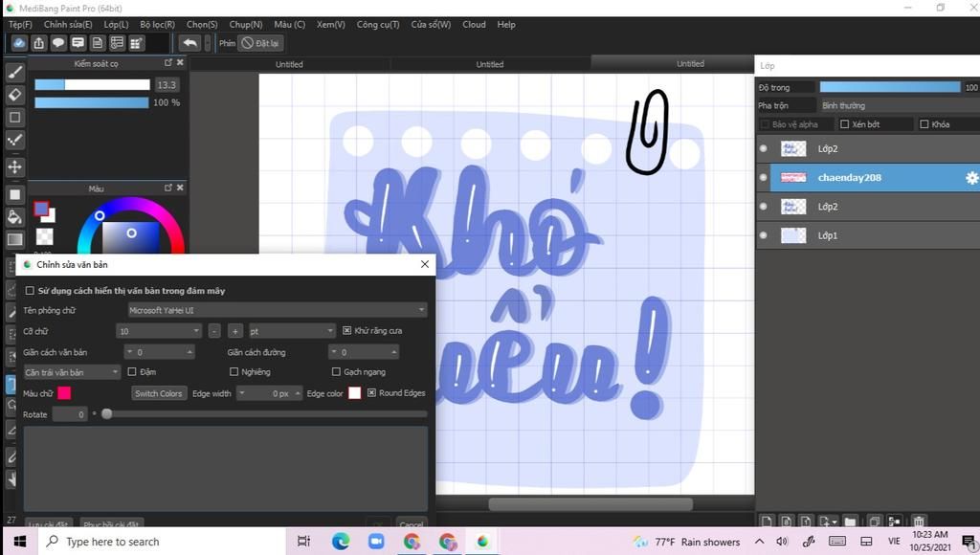Toggle visibility of chaenday208 layer
980x555 pixels.
763,177
